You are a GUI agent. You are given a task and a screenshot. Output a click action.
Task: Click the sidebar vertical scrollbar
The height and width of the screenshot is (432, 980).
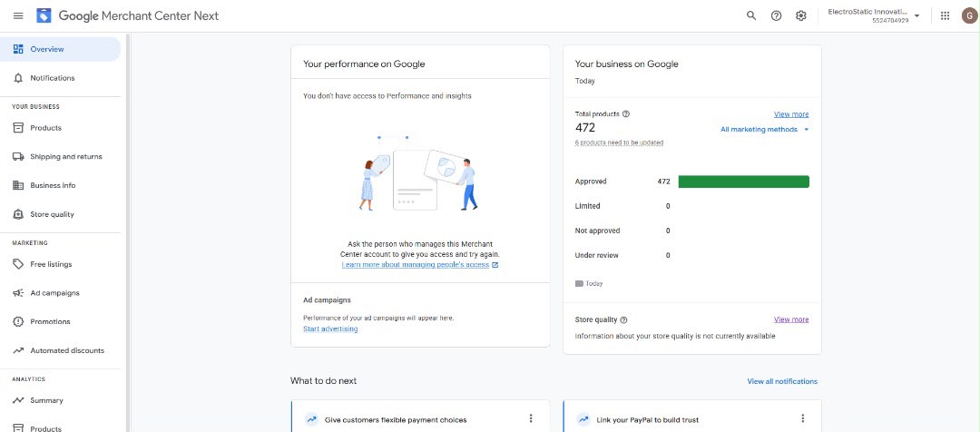pos(128,232)
